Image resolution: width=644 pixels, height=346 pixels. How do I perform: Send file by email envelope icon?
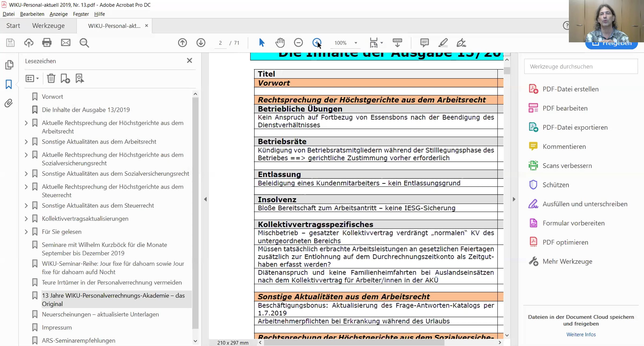point(65,43)
